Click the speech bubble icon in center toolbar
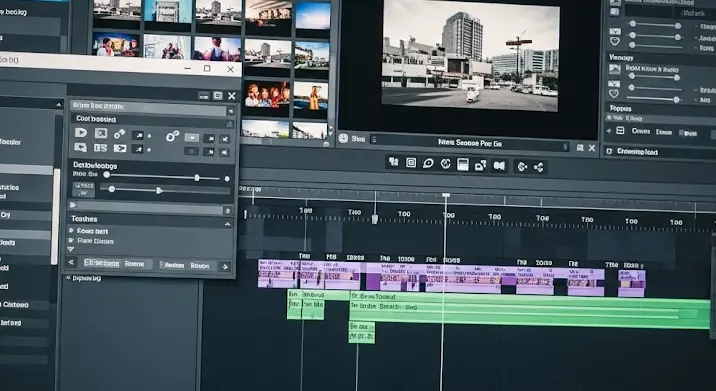This screenshot has height=391, width=716. click(428, 164)
